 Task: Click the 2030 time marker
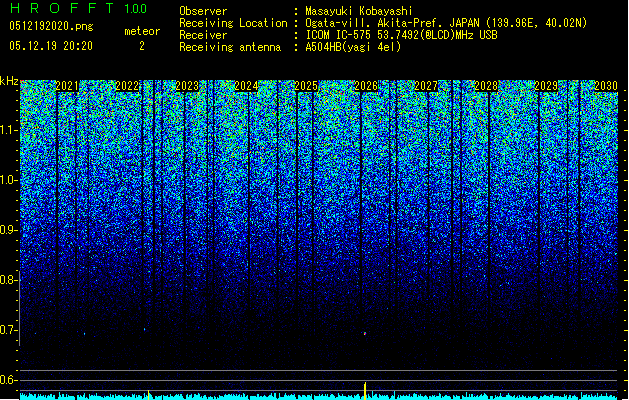[606, 86]
